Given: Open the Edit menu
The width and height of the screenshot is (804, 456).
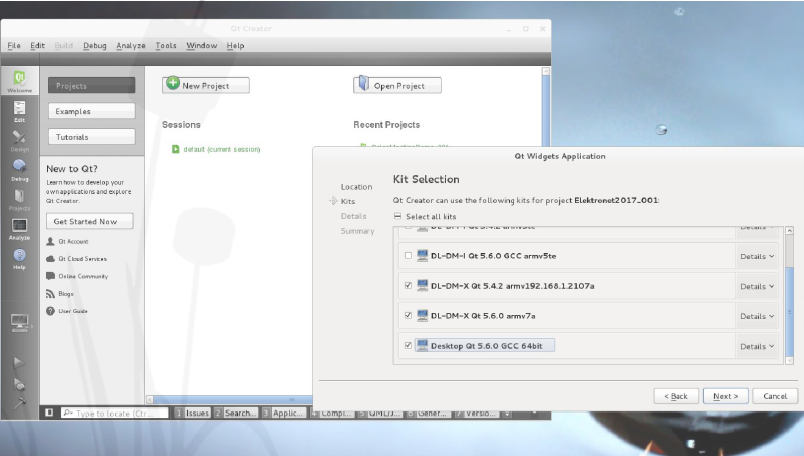Looking at the screenshot, I should 37,45.
